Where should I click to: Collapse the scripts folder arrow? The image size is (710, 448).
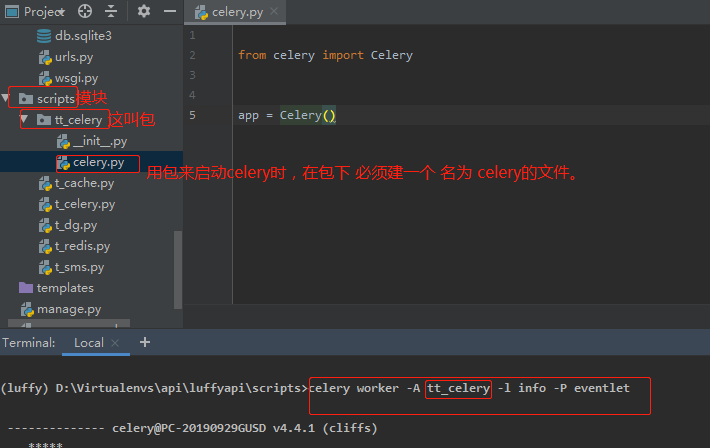[5, 98]
